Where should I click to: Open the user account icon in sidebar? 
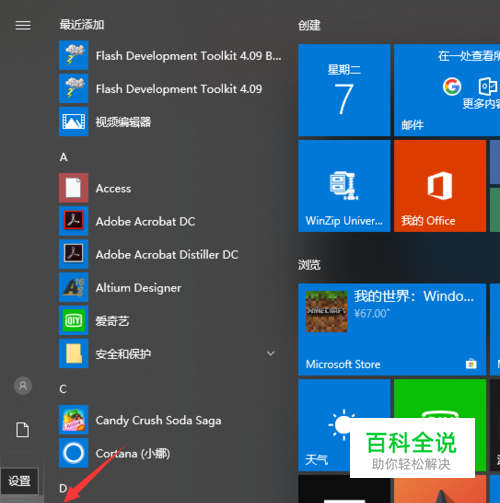tap(23, 386)
